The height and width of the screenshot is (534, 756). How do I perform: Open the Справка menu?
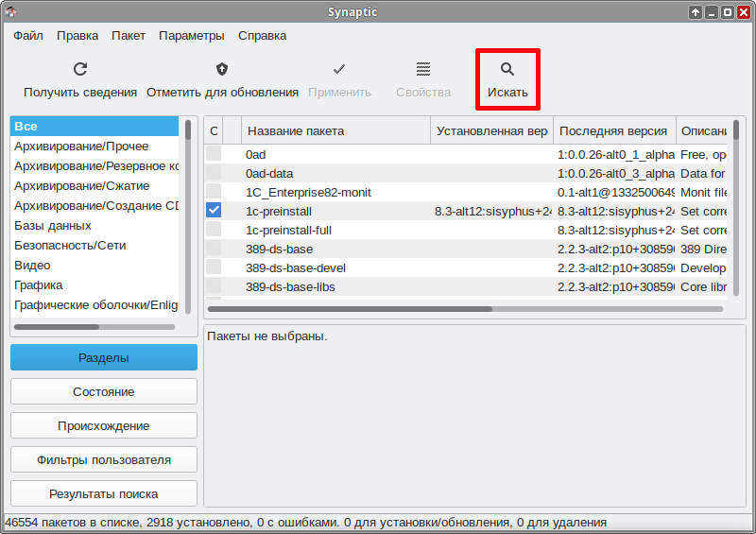click(x=263, y=36)
